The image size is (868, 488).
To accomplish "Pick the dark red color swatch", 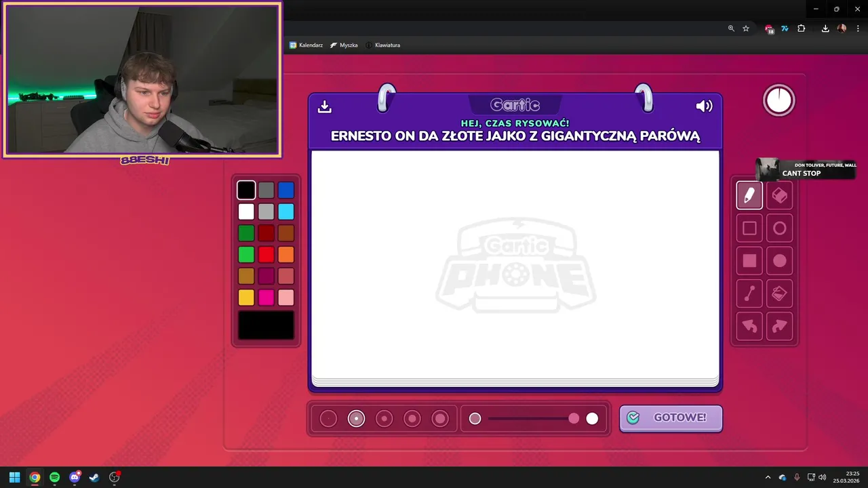I will (x=266, y=233).
